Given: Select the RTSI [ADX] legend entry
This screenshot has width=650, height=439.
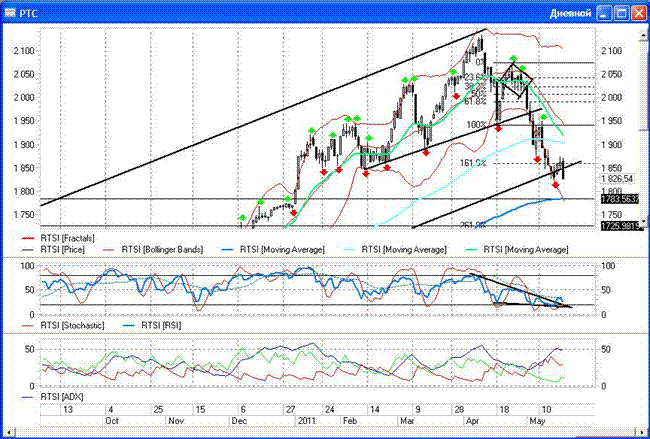Looking at the screenshot, I should click(62, 397).
